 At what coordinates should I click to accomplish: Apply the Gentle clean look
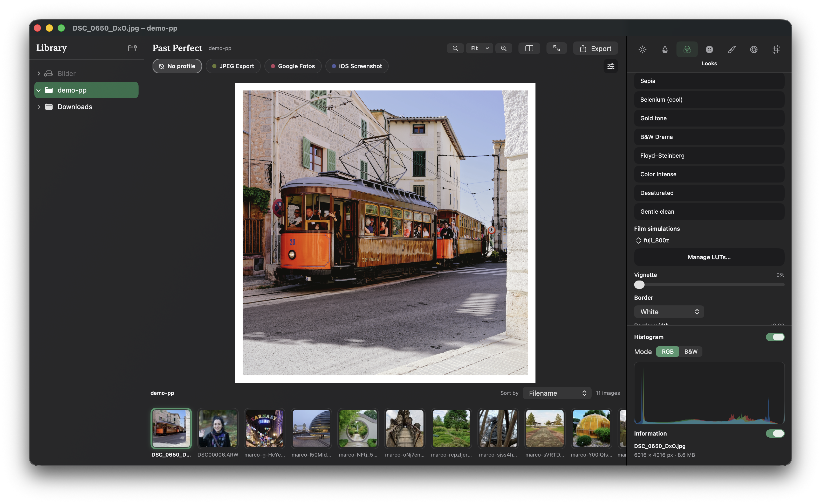709,212
